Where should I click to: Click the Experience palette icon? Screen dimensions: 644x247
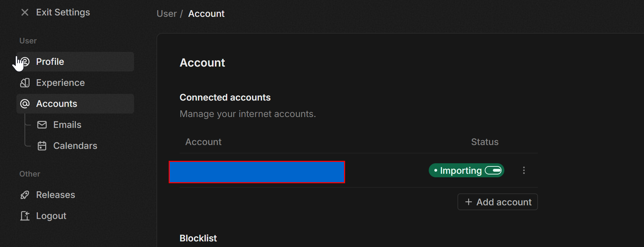click(25, 83)
